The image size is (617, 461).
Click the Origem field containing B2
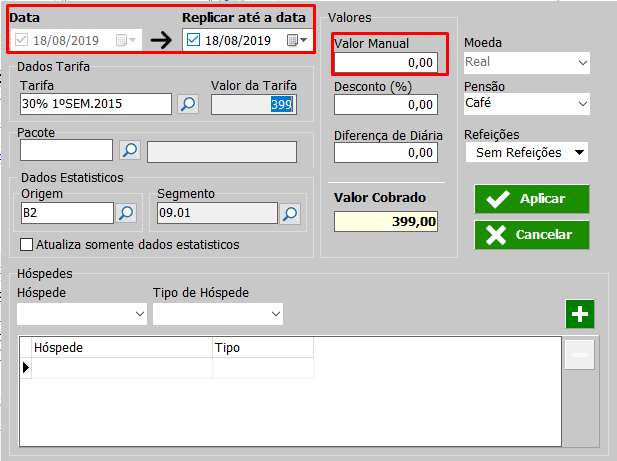pos(67,213)
